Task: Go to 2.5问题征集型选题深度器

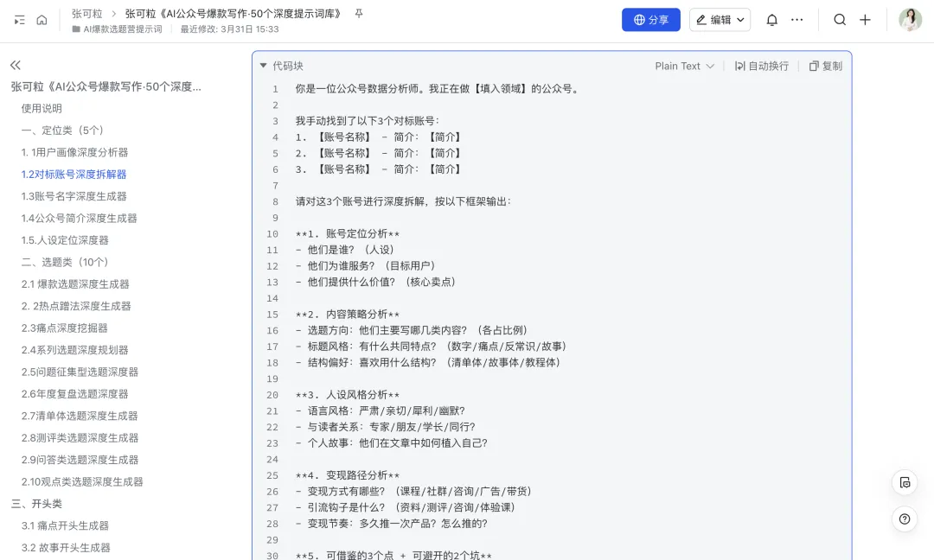Action: coord(80,372)
